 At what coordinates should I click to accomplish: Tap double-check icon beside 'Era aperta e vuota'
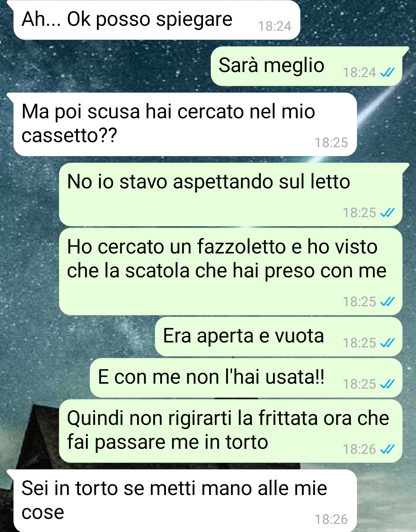[387, 343]
